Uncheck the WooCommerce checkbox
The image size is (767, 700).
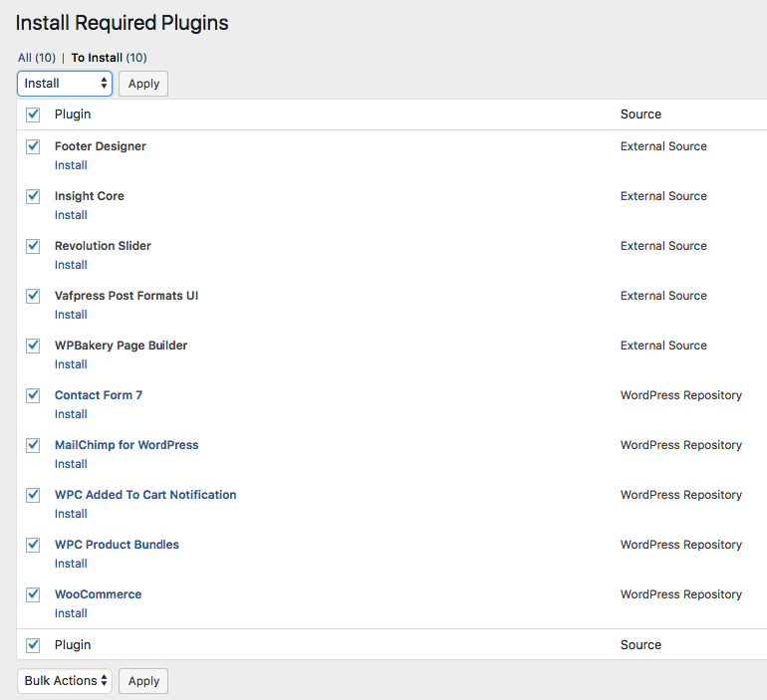(x=33, y=595)
